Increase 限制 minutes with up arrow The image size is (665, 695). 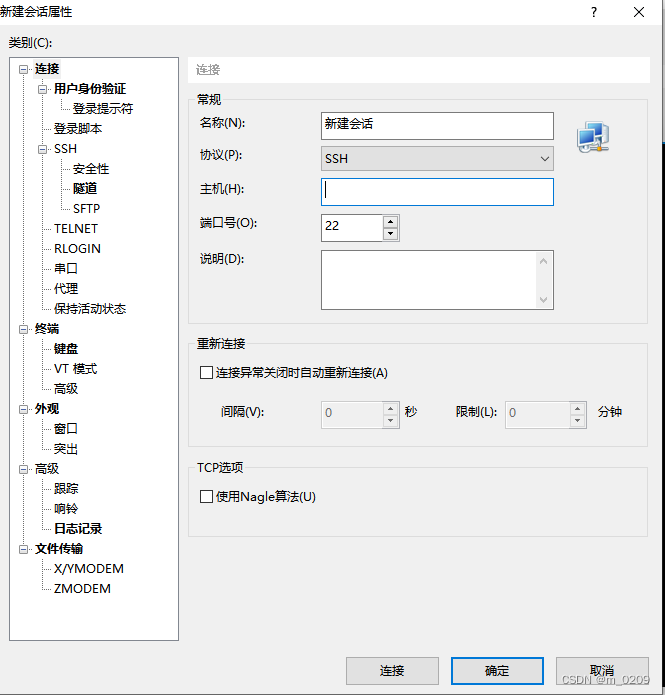point(577,409)
